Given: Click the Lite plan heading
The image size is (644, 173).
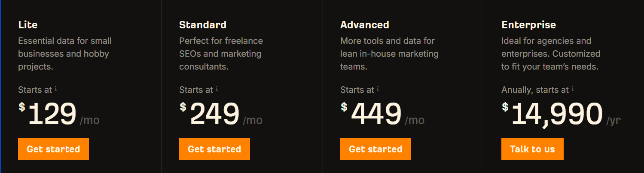Looking at the screenshot, I should [x=28, y=25].
